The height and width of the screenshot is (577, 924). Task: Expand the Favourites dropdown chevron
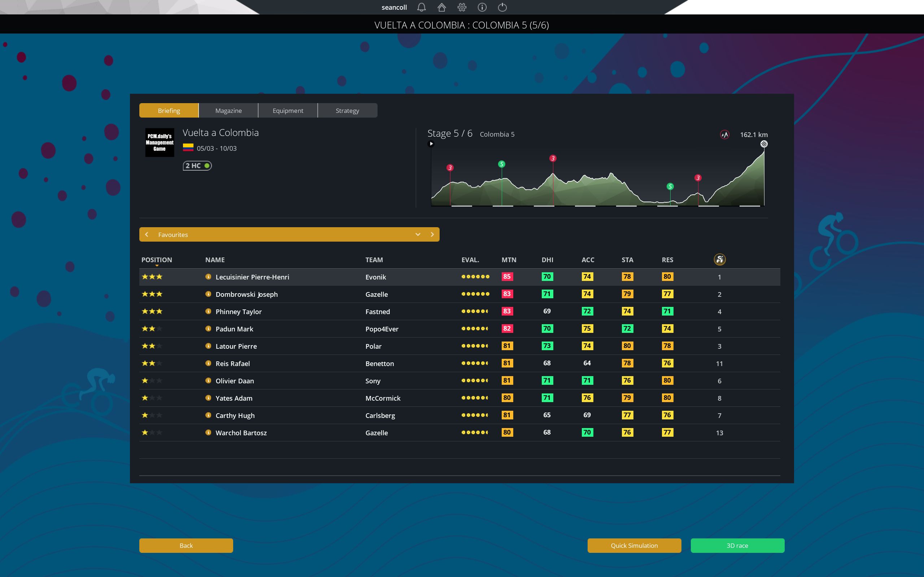click(418, 234)
